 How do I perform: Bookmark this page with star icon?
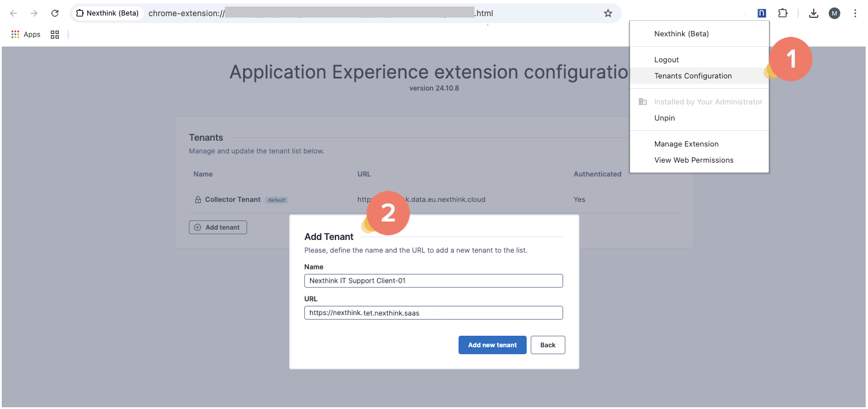tap(608, 13)
